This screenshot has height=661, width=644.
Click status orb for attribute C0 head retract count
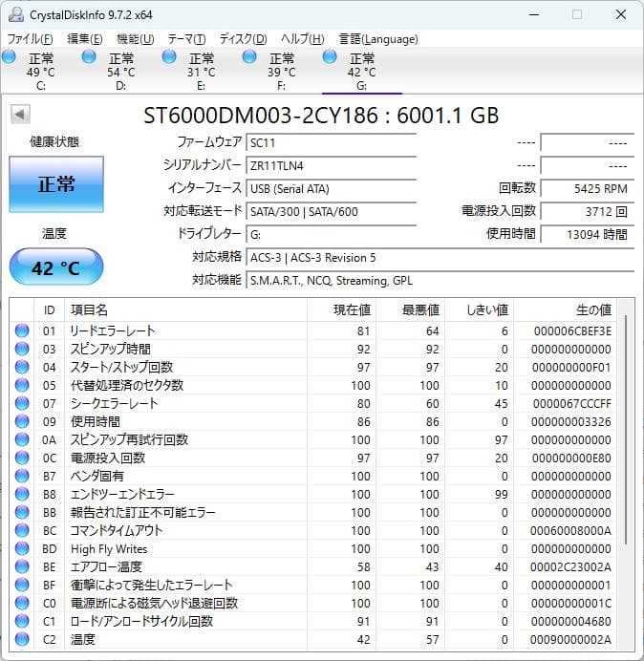pyautogui.click(x=22, y=603)
